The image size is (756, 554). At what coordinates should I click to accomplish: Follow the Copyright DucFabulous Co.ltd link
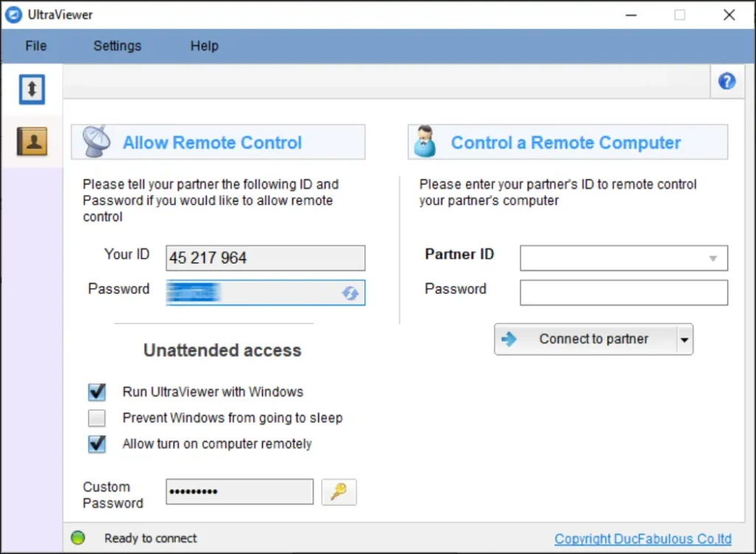tap(642, 538)
